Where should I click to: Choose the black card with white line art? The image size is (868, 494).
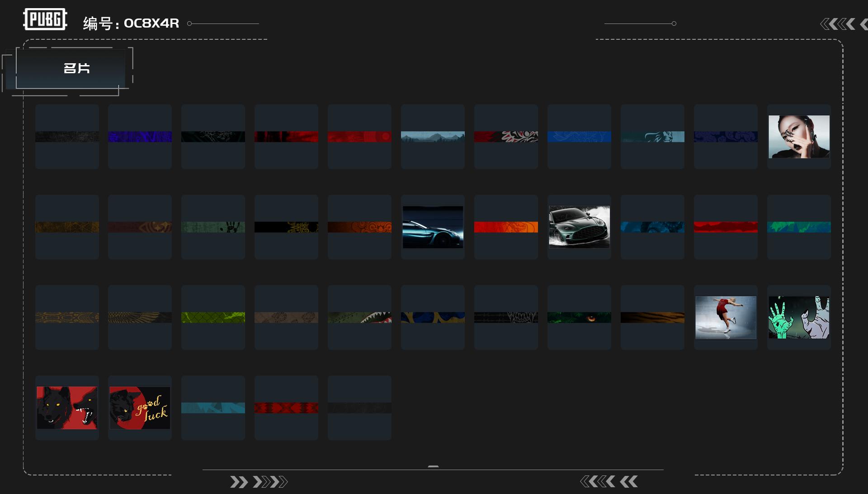coord(213,136)
